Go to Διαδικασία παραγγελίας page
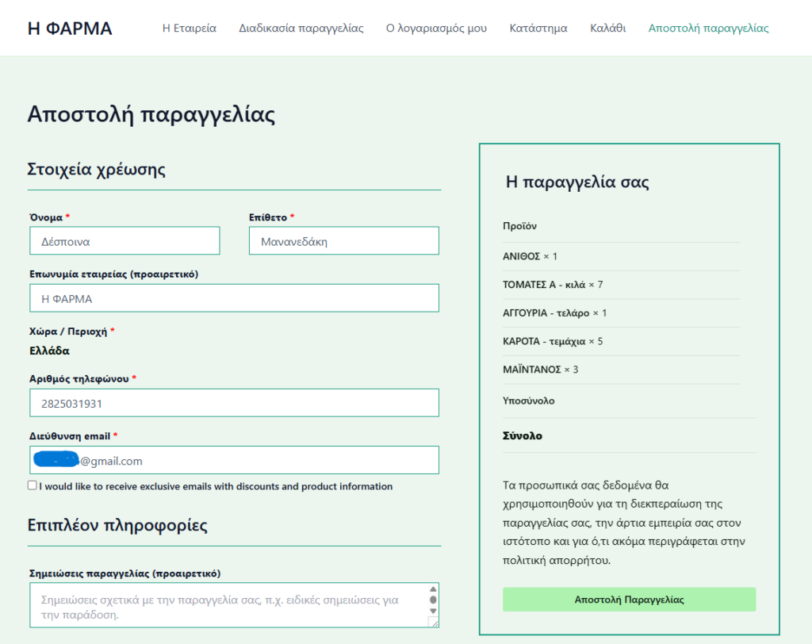Image resolution: width=812 pixels, height=644 pixels. point(301,29)
